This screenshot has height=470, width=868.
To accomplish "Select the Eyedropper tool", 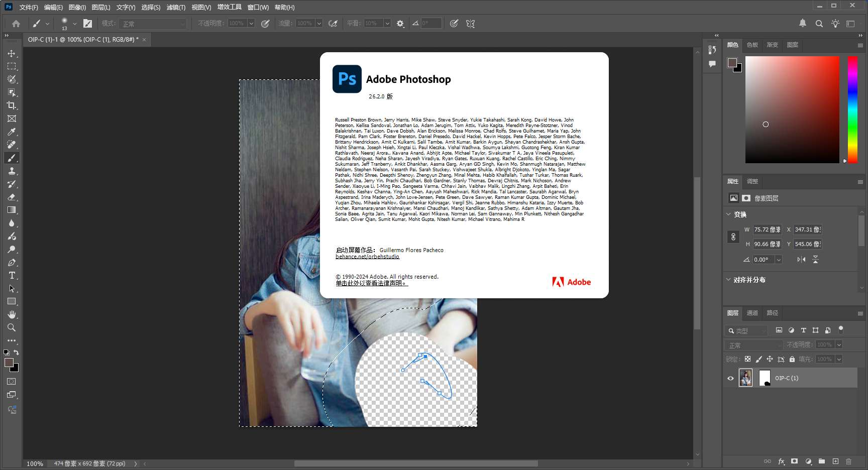I will click(12, 132).
